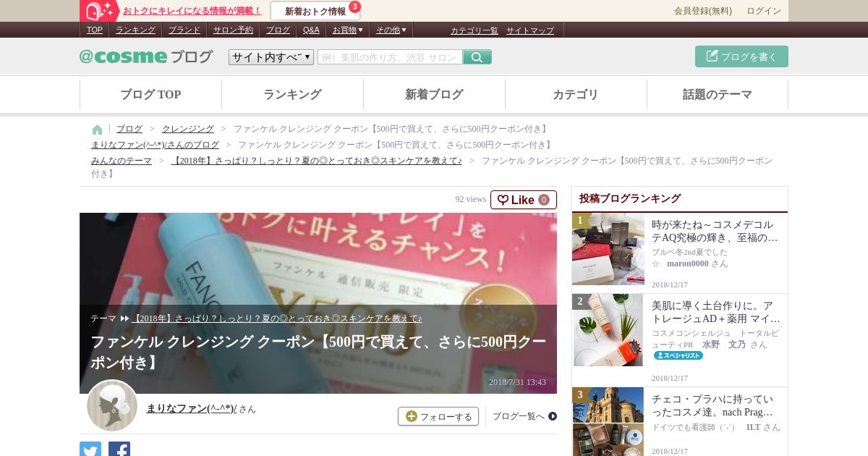Open 2018年 スキンケア theme breadcrumb link
Image resolution: width=868 pixels, height=456 pixels.
point(316,161)
